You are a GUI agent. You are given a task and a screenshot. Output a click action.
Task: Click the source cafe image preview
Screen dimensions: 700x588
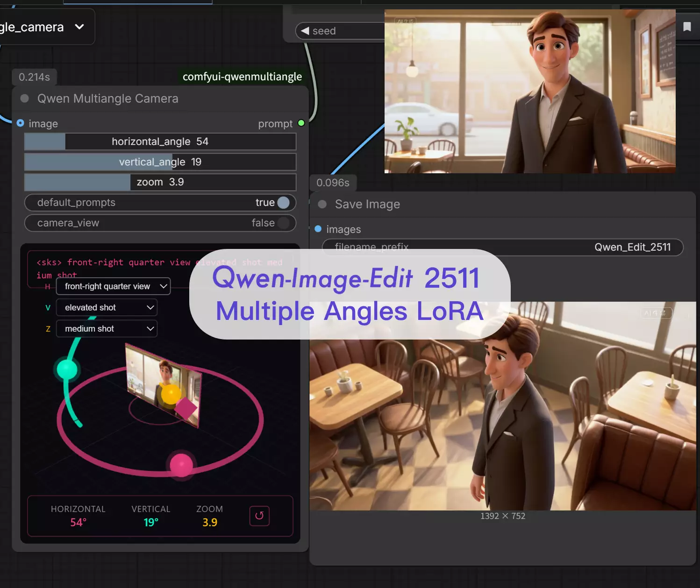(x=530, y=91)
